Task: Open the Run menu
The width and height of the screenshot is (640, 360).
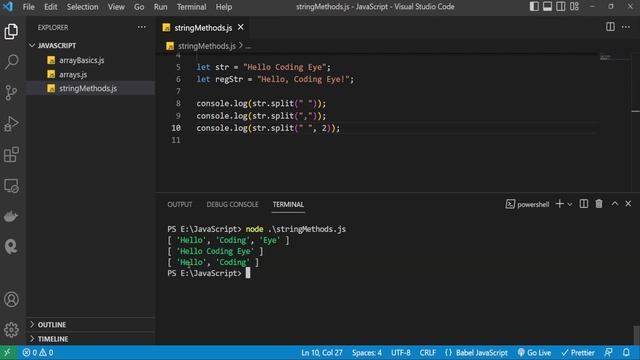Action: click(x=160, y=7)
